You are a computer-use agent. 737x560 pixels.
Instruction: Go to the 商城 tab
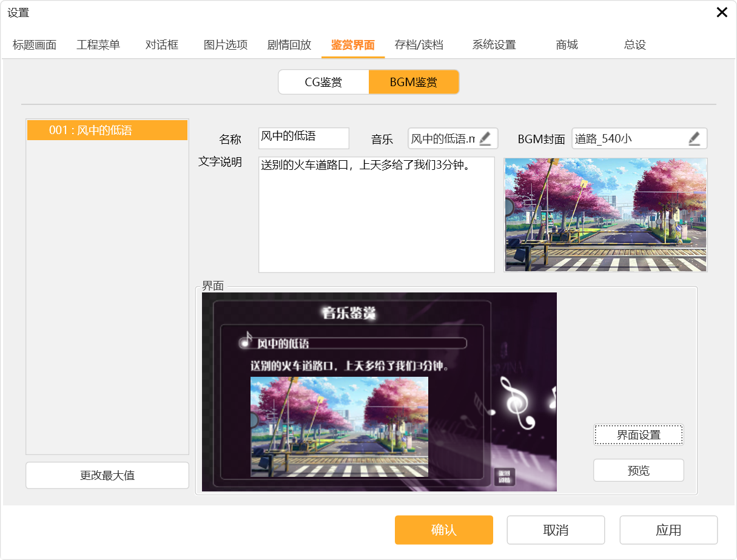567,45
